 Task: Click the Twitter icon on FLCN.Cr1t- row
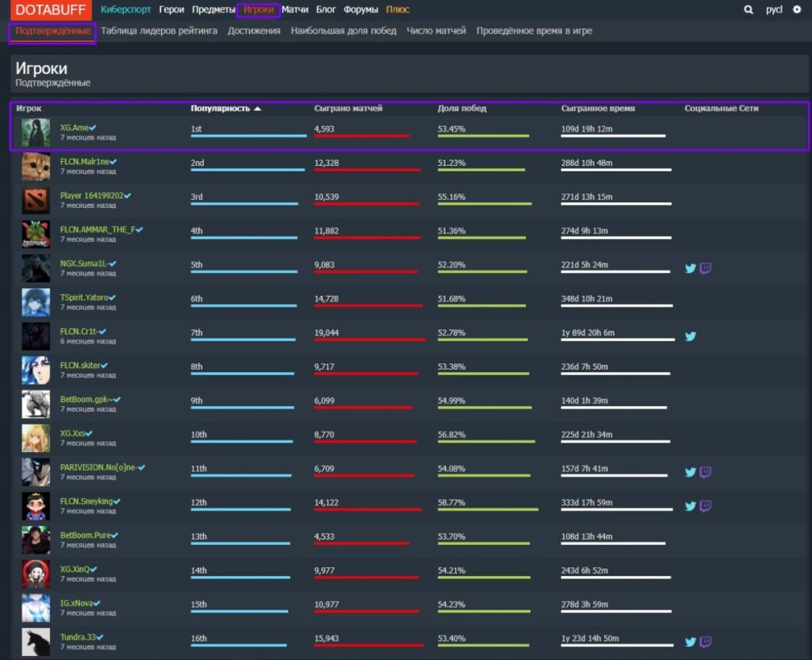pyautogui.click(x=691, y=336)
